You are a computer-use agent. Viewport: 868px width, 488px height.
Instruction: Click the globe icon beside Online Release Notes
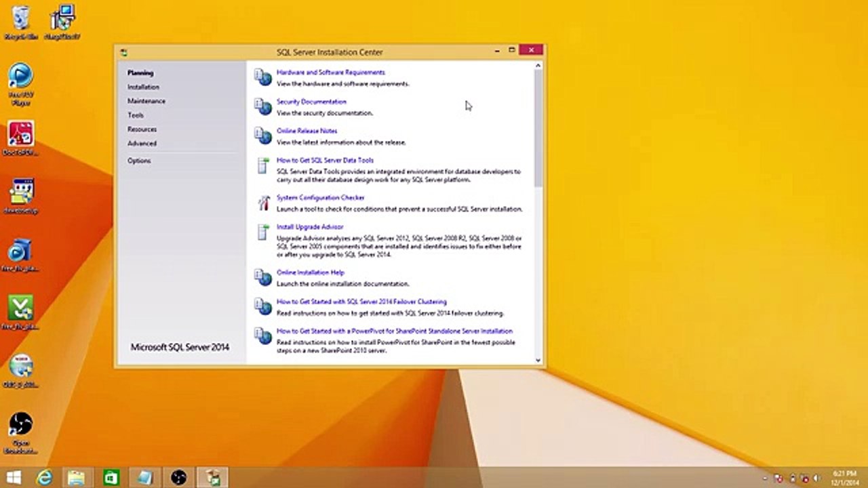263,136
